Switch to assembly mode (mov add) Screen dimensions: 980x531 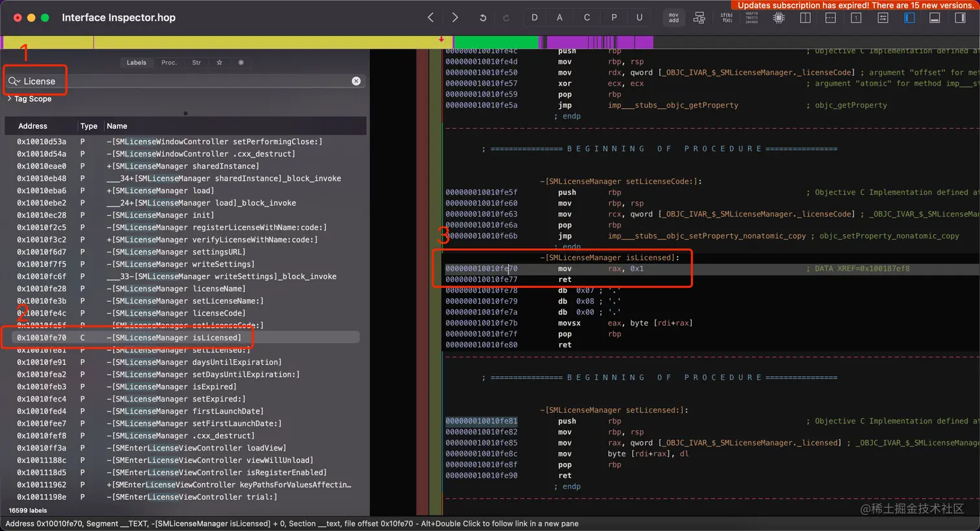click(x=673, y=18)
